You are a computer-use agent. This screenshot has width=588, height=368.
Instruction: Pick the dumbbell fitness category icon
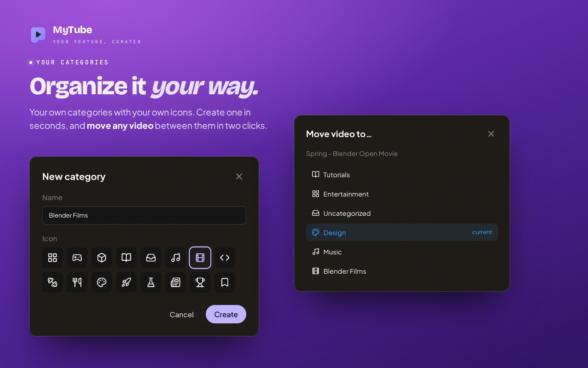52,282
